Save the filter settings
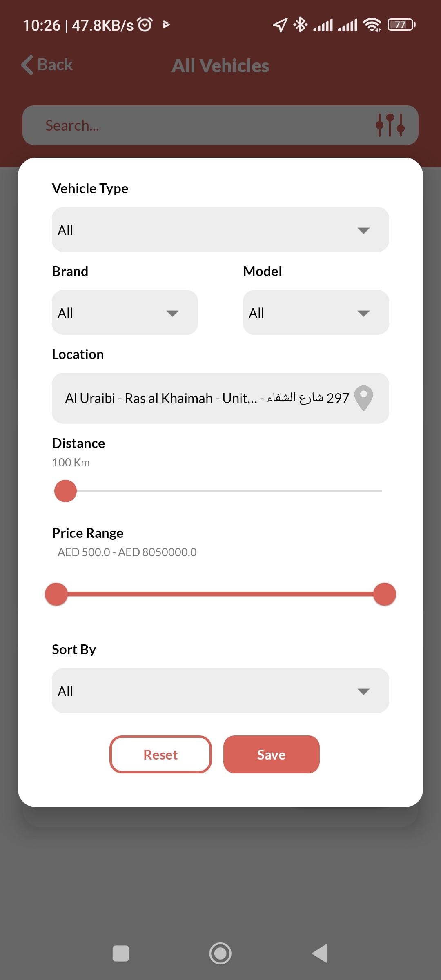This screenshot has height=980, width=441. (271, 755)
